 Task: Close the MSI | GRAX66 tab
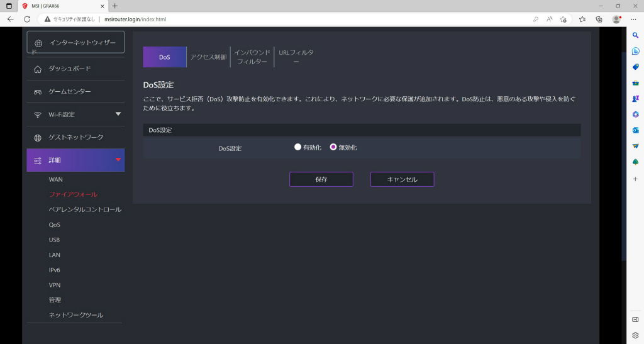point(103,6)
